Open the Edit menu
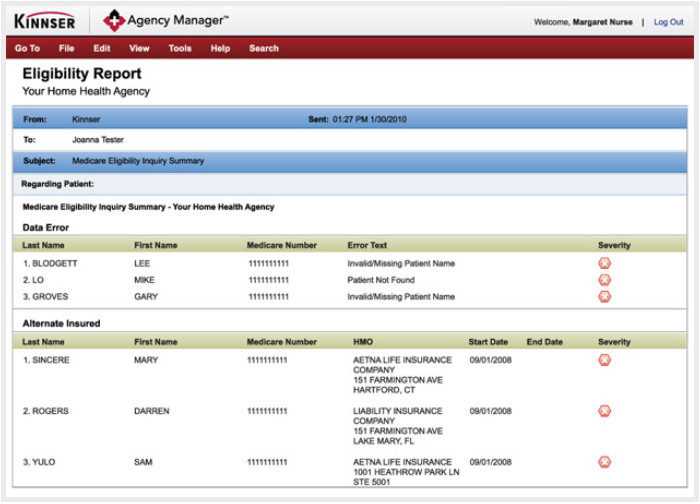This screenshot has width=700, height=504. click(x=102, y=48)
